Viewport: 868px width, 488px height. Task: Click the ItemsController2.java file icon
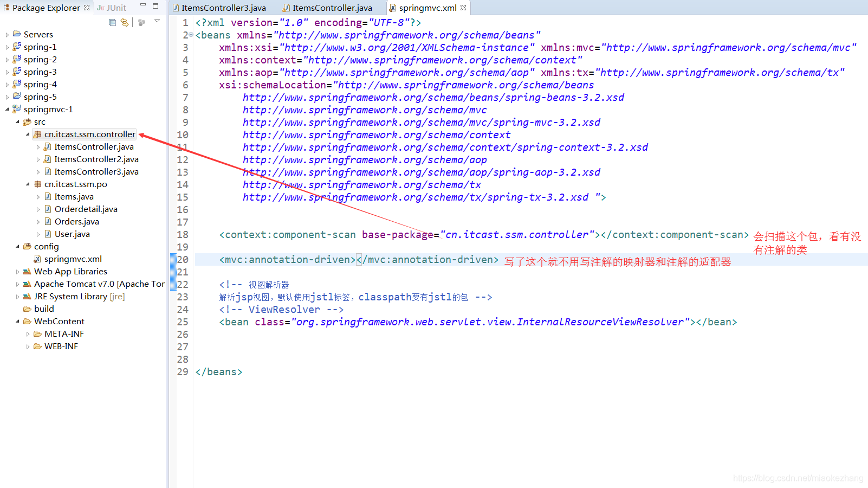pos(48,159)
